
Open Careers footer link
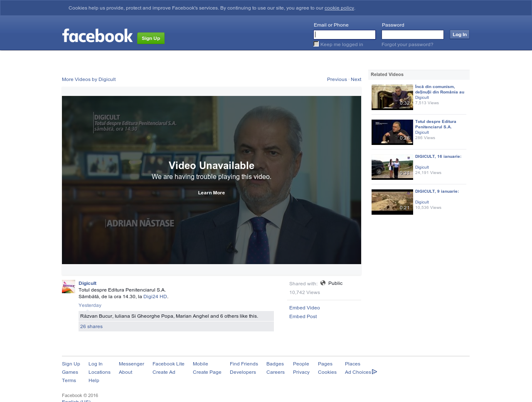[276, 372]
